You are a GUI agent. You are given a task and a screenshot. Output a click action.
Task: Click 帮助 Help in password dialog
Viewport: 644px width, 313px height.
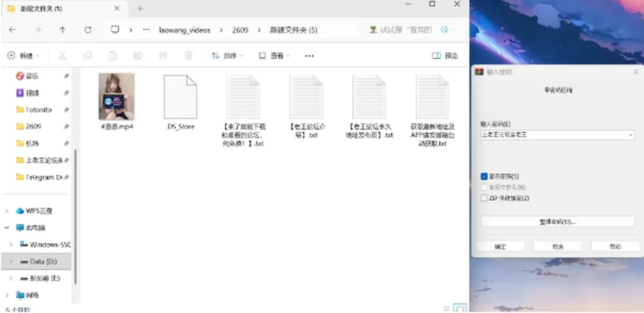coord(615,247)
